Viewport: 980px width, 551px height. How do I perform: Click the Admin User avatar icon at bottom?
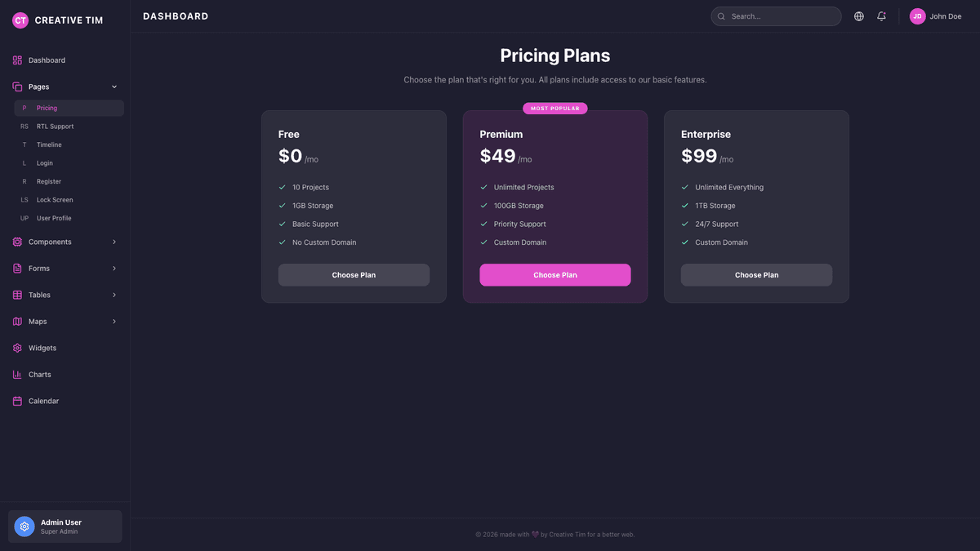click(24, 527)
